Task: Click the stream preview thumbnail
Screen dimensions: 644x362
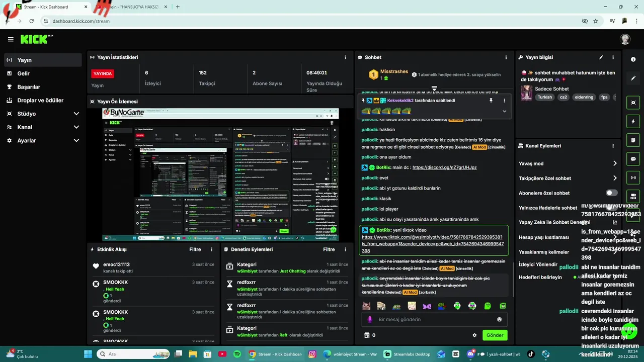Action: [x=220, y=174]
